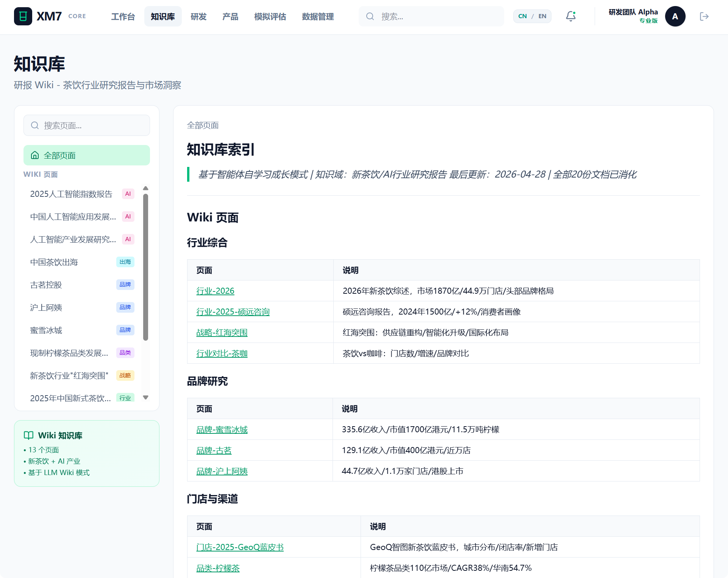Click the Wiki 知识库 book icon
Image resolution: width=728 pixels, height=578 pixels.
(x=28, y=435)
